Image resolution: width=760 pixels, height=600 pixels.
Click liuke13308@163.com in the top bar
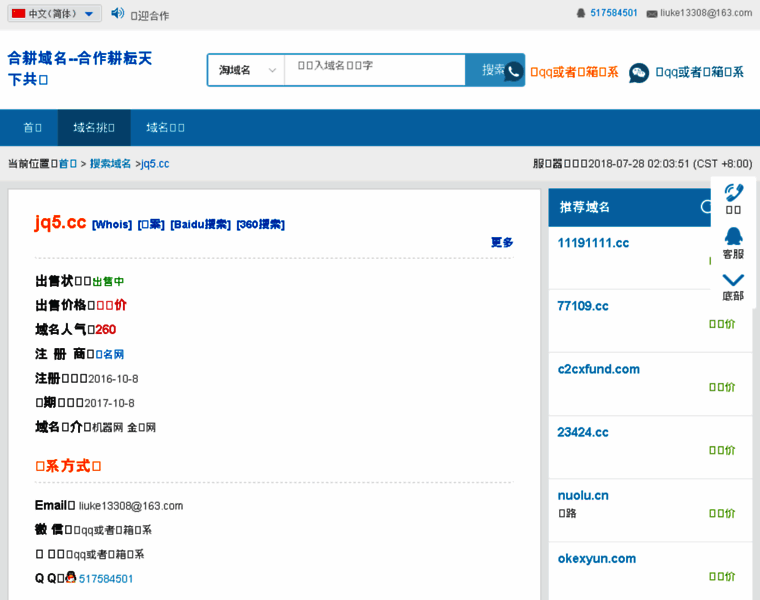point(706,13)
